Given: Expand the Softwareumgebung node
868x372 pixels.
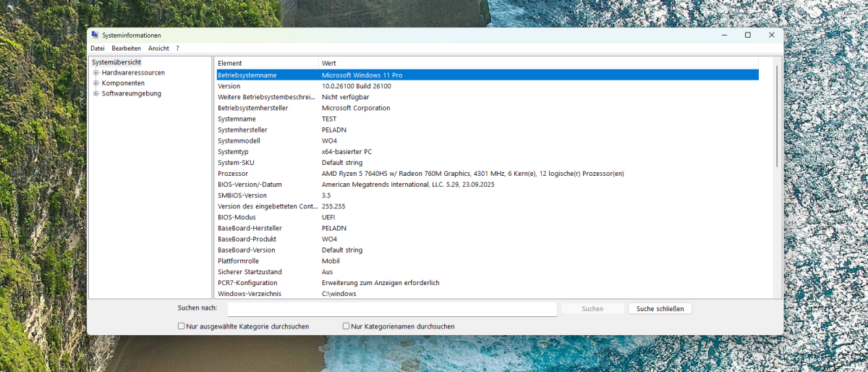Looking at the screenshot, I should click(x=95, y=93).
